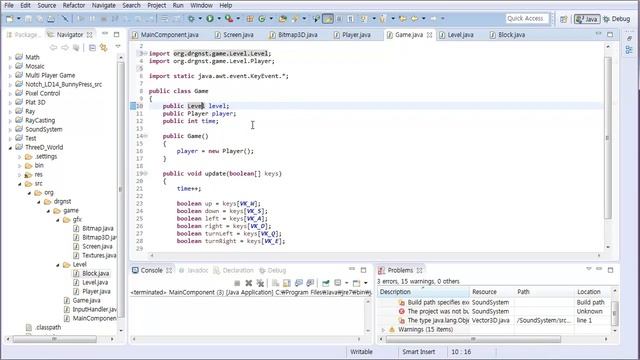Toggle the Mark Occurrences toolbar button
This screenshot has height=360, width=640.
click(x=328, y=19)
